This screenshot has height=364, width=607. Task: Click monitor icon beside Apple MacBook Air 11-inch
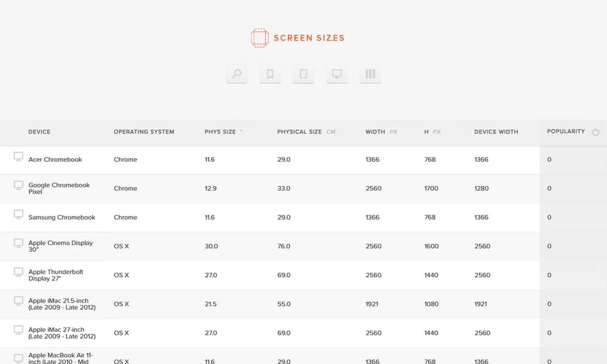pos(18,359)
